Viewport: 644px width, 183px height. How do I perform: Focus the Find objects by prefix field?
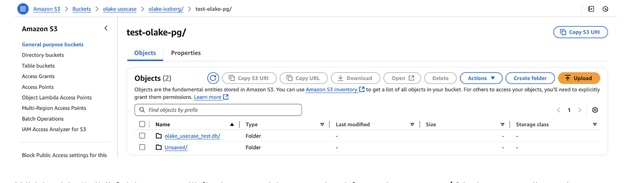point(222,110)
